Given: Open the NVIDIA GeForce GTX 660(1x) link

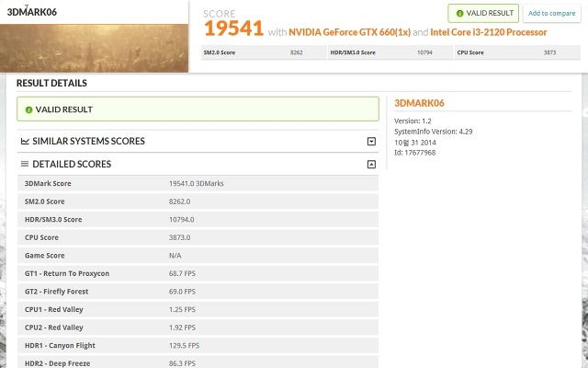Looking at the screenshot, I should (x=349, y=32).
